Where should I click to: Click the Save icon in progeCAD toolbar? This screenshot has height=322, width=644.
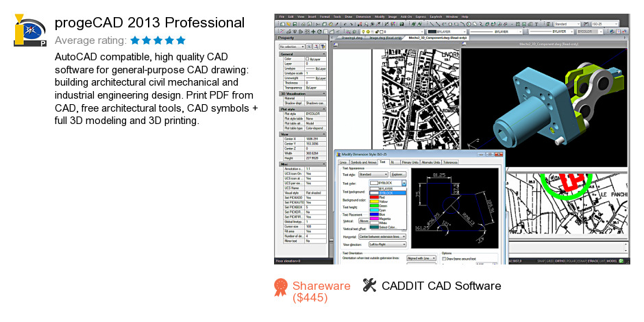295,24
